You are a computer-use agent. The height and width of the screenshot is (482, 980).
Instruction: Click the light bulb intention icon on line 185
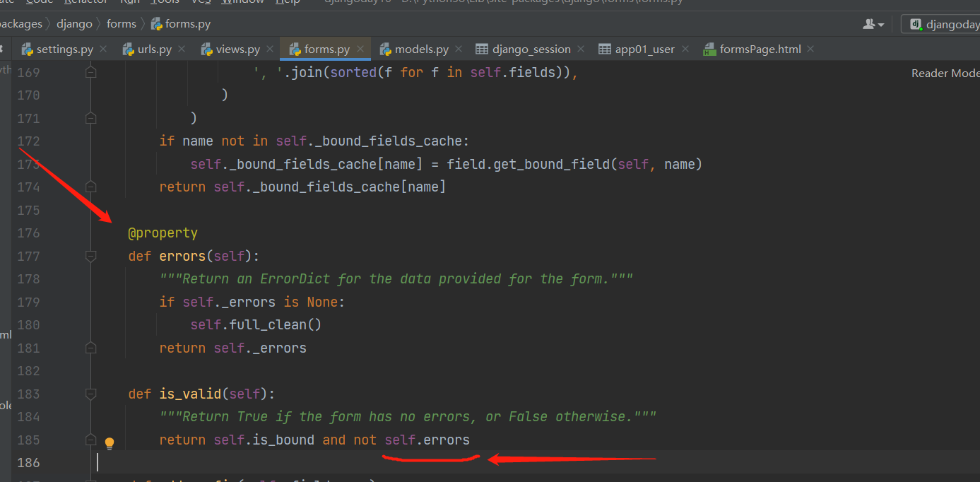pyautogui.click(x=110, y=443)
